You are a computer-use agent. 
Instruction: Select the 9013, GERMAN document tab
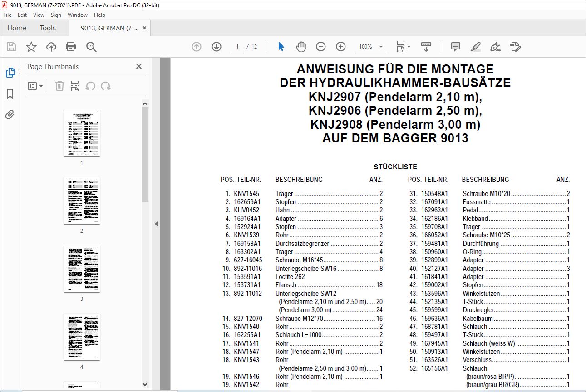[x=109, y=28]
